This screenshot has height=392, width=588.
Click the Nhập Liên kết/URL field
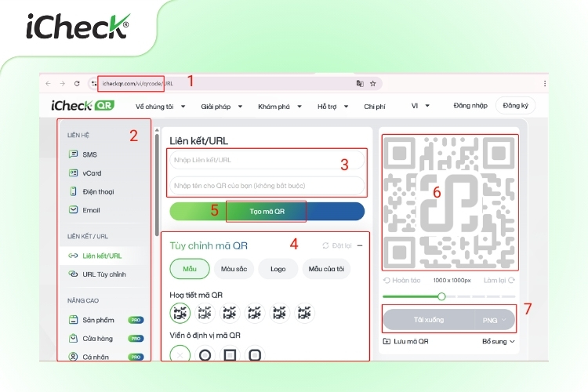click(x=267, y=160)
